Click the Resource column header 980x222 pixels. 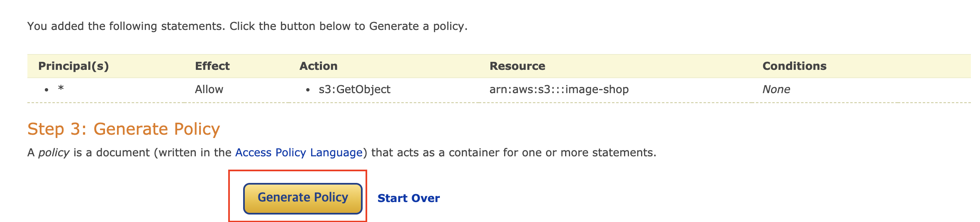click(x=517, y=66)
